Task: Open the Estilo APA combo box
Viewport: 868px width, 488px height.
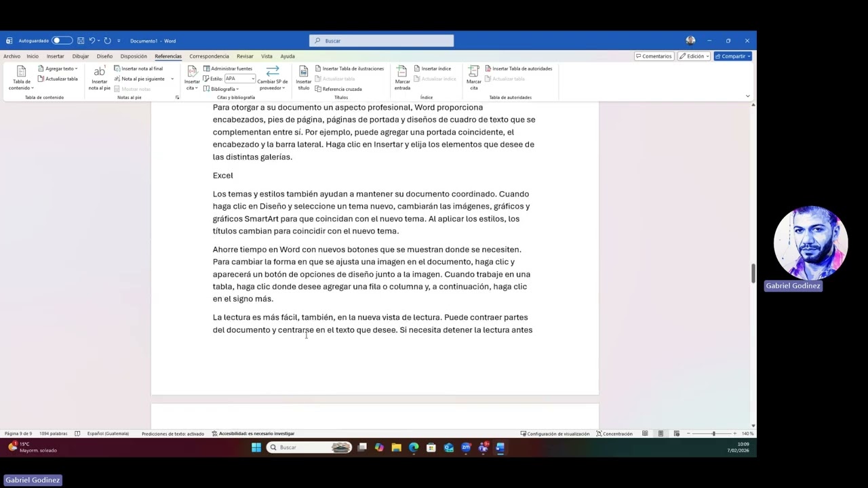Action: (239, 79)
